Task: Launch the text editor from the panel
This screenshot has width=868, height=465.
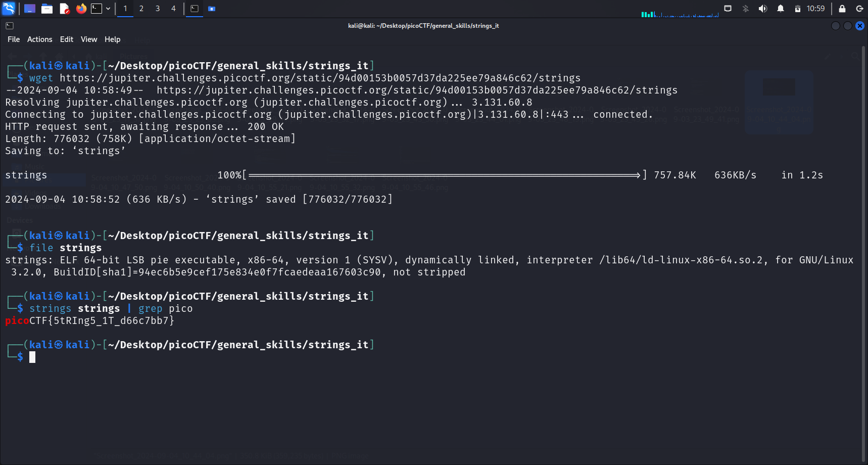Action: point(64,9)
